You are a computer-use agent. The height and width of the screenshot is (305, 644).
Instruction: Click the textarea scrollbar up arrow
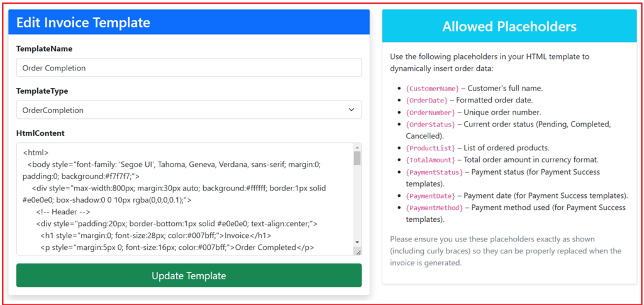357,147
